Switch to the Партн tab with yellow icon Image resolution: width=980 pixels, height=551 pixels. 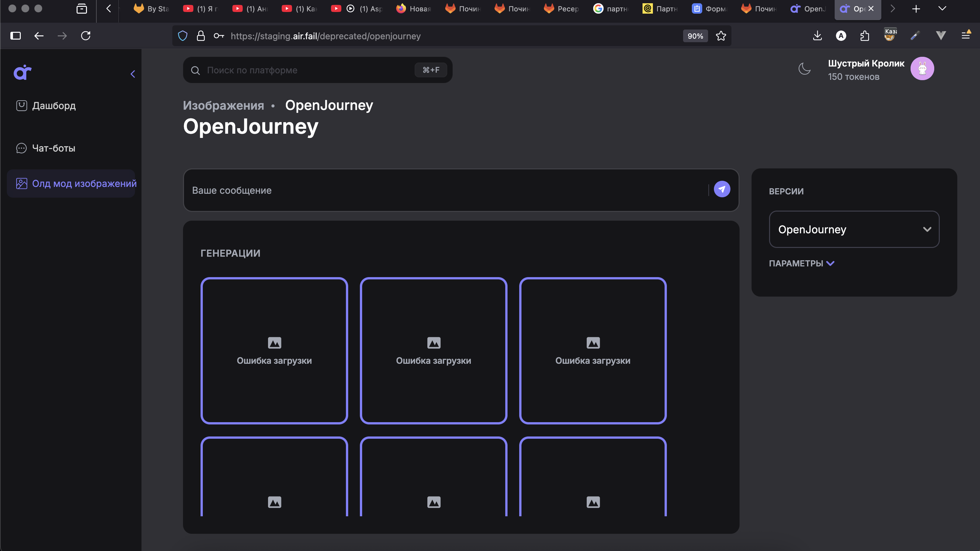tap(660, 8)
